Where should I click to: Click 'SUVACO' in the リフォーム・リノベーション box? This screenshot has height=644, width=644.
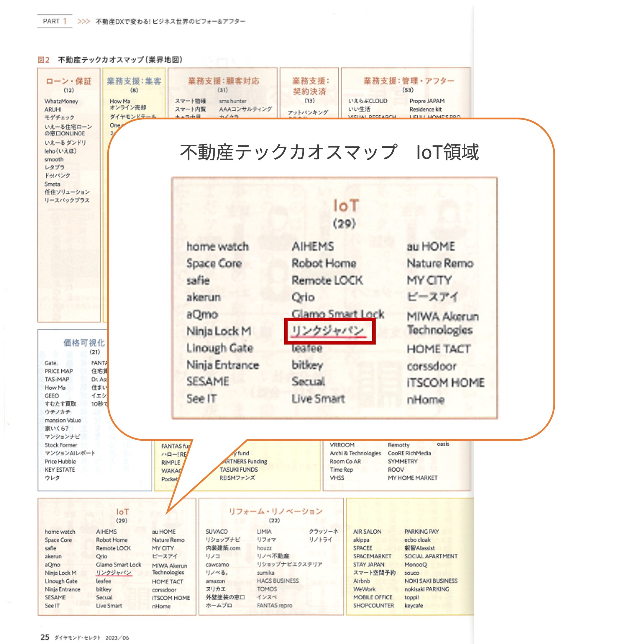point(217,532)
